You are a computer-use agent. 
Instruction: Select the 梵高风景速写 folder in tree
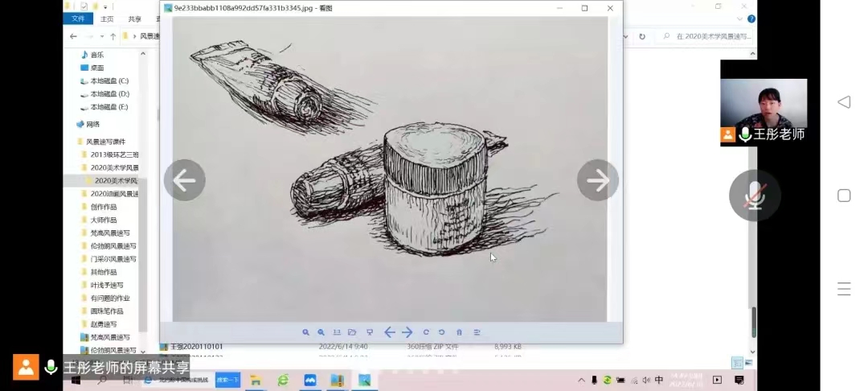[107, 233]
